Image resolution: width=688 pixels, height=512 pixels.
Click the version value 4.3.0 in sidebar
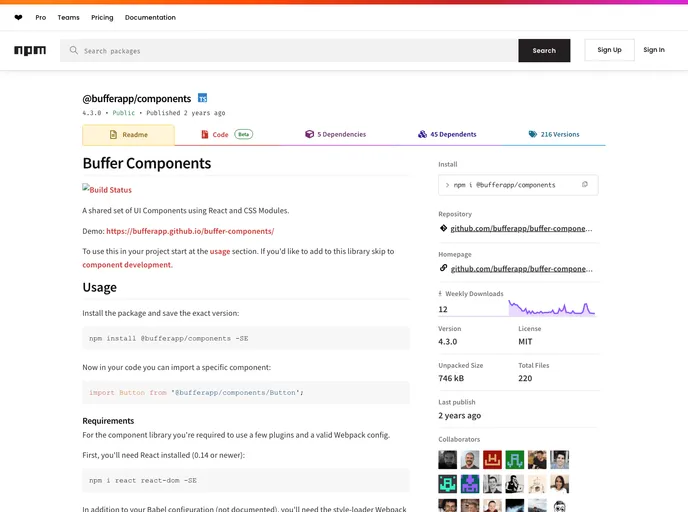[448, 341]
